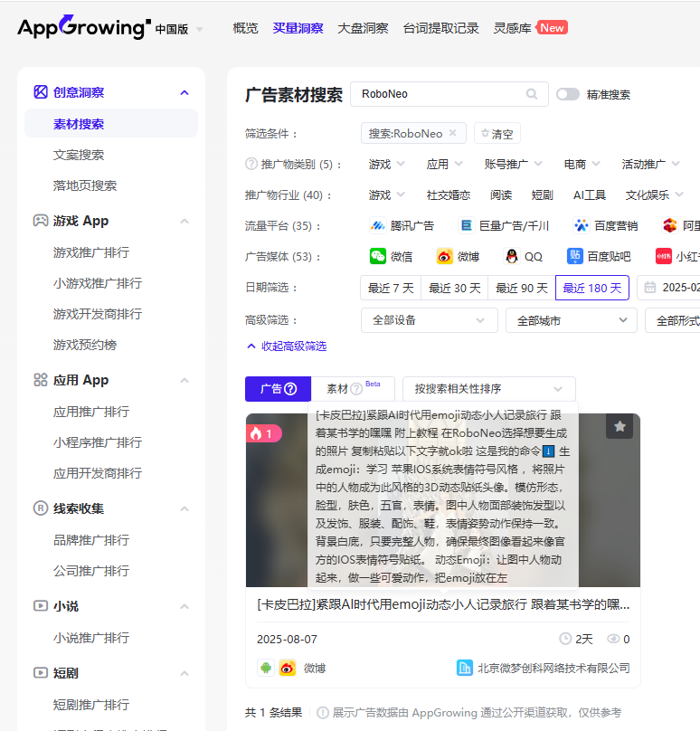Select 最近 30 天 date filter
Screen dimensions: 700x731
point(454,288)
